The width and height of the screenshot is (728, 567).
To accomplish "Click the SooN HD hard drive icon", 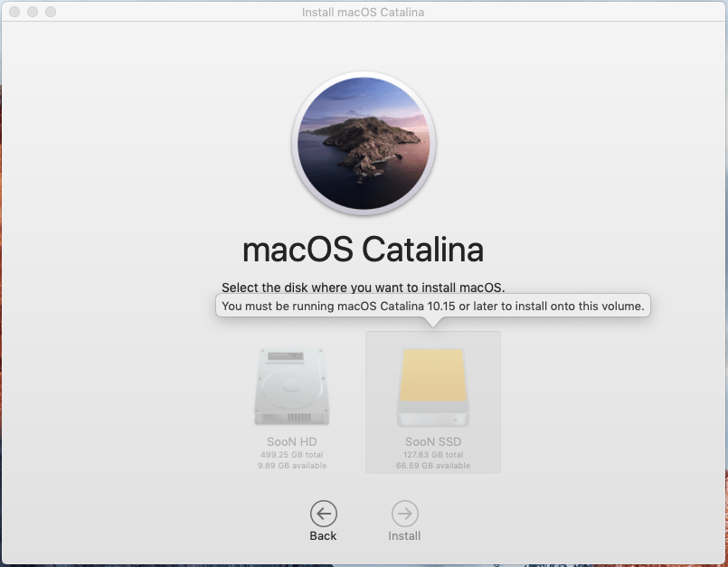I will (x=291, y=387).
